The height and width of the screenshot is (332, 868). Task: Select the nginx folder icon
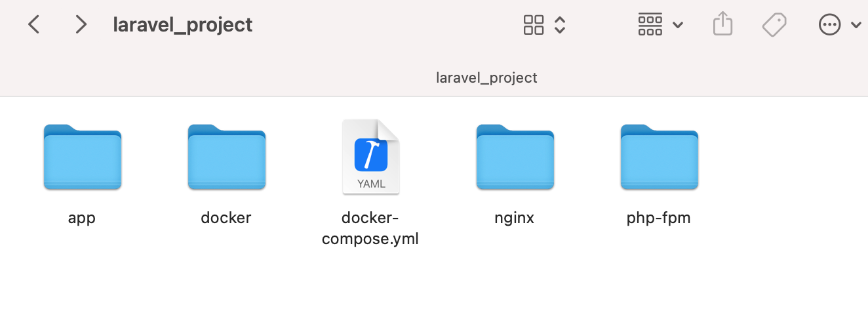(x=515, y=157)
